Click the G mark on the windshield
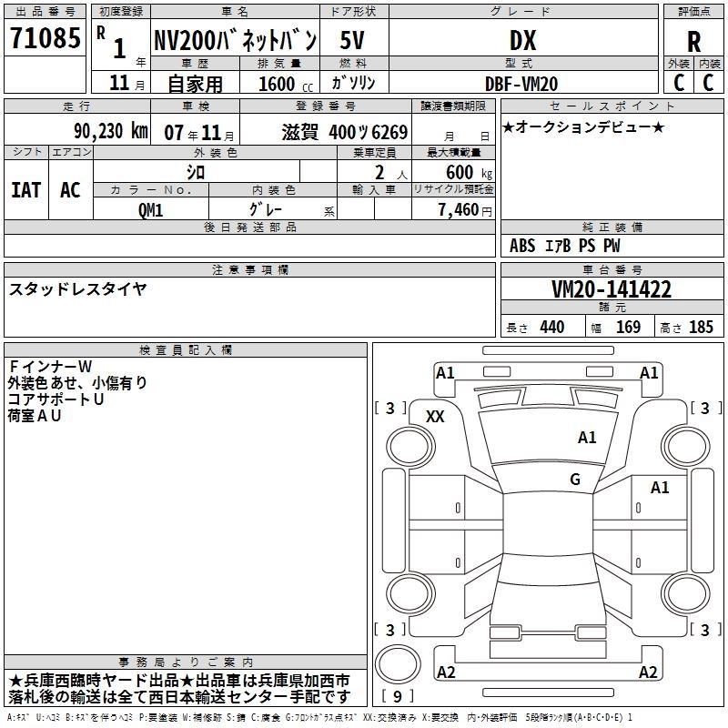 point(575,479)
